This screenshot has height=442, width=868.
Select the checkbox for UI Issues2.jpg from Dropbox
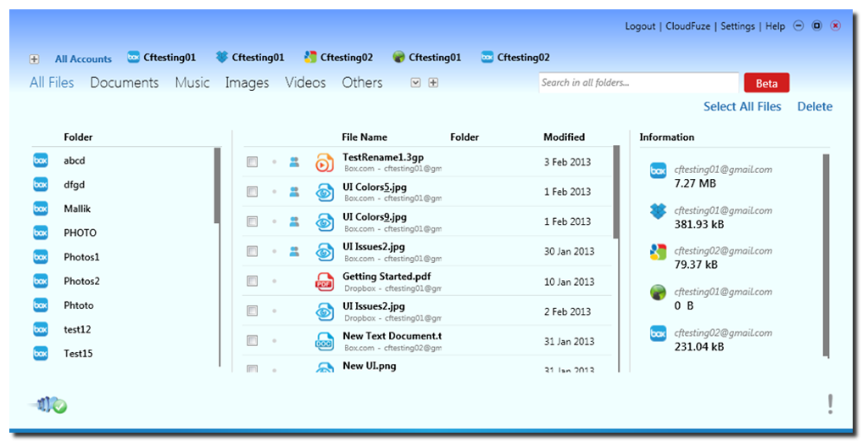[252, 311]
